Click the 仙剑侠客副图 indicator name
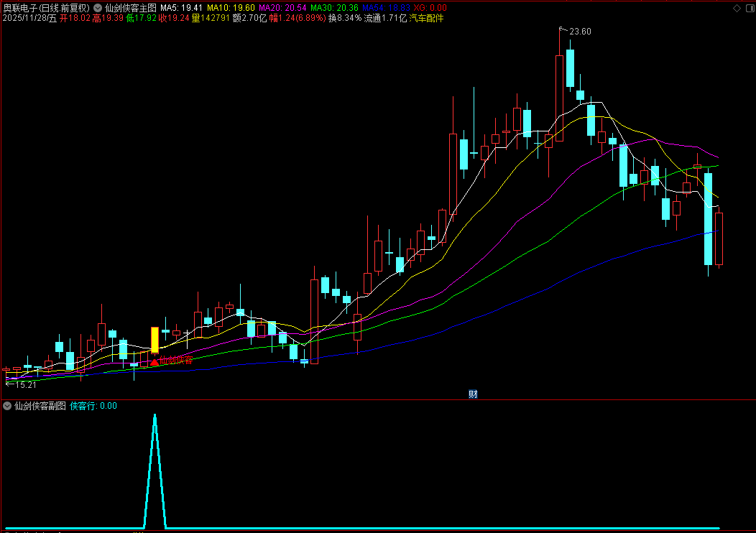The height and width of the screenshot is (533, 756). [40, 406]
